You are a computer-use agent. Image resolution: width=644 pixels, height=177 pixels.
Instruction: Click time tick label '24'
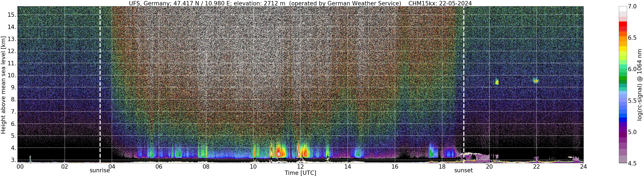click(x=583, y=166)
